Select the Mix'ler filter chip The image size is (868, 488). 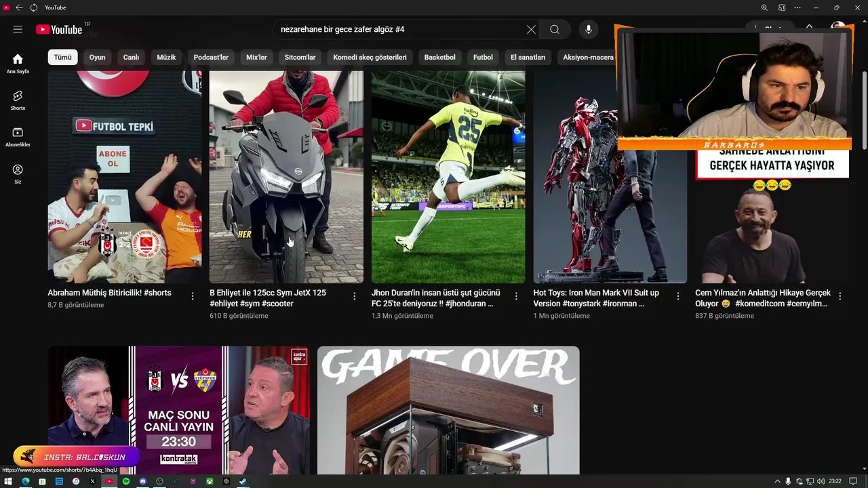[x=256, y=58]
